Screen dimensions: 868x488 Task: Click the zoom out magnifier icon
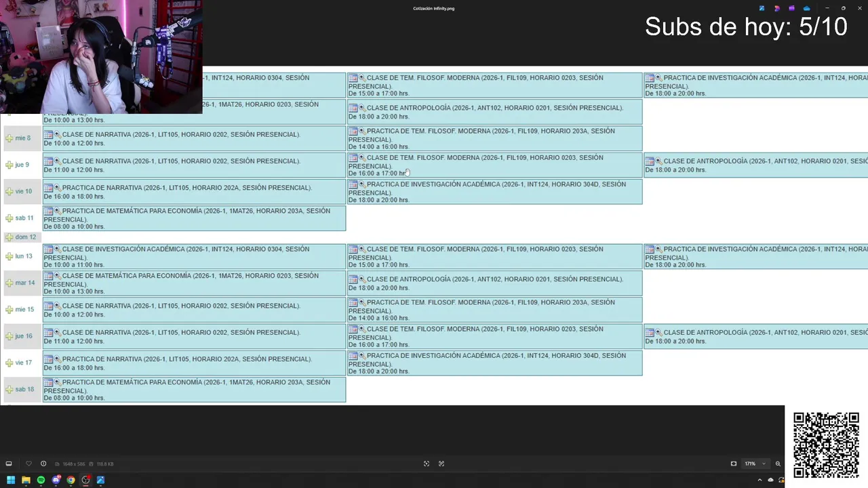tap(778, 464)
